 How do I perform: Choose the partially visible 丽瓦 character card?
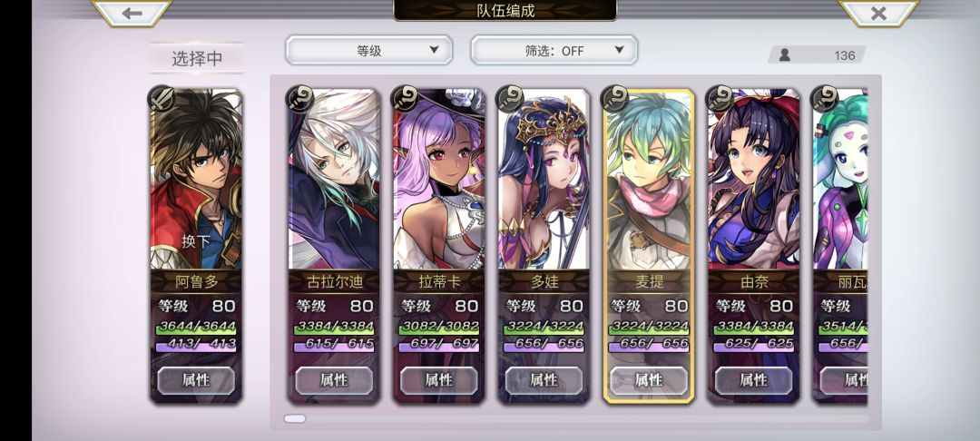pos(839,246)
